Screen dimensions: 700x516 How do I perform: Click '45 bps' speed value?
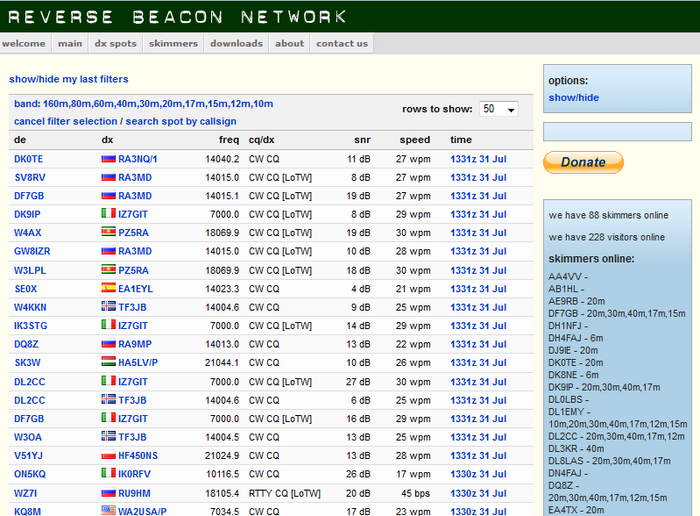tap(415, 493)
